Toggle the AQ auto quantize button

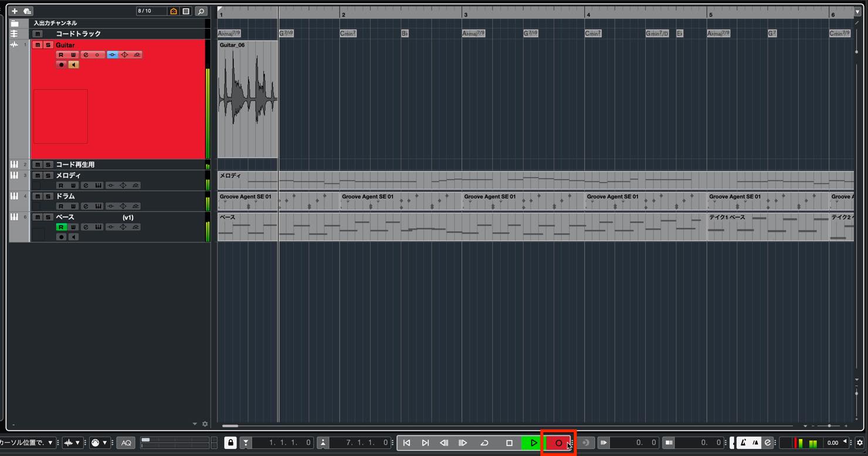126,443
